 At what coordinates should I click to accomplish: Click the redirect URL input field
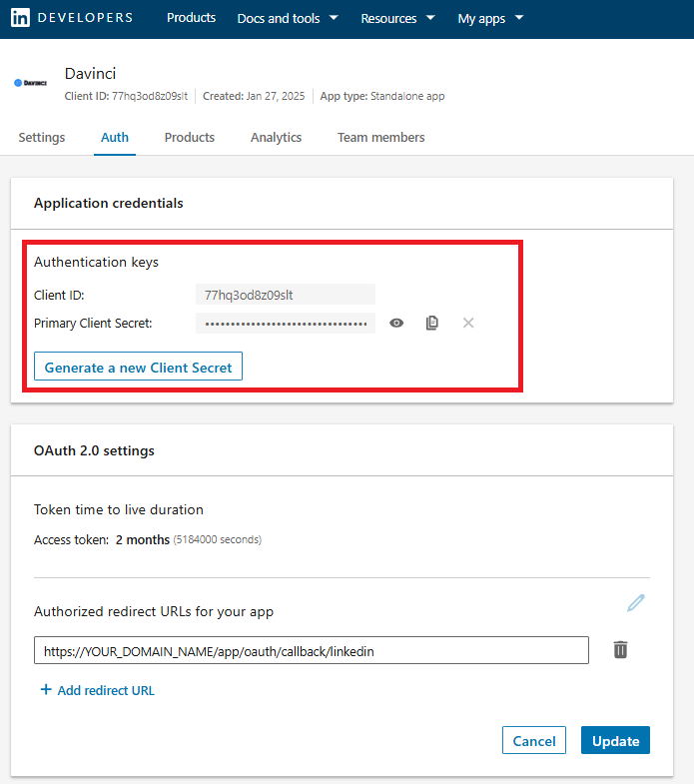tap(312, 650)
